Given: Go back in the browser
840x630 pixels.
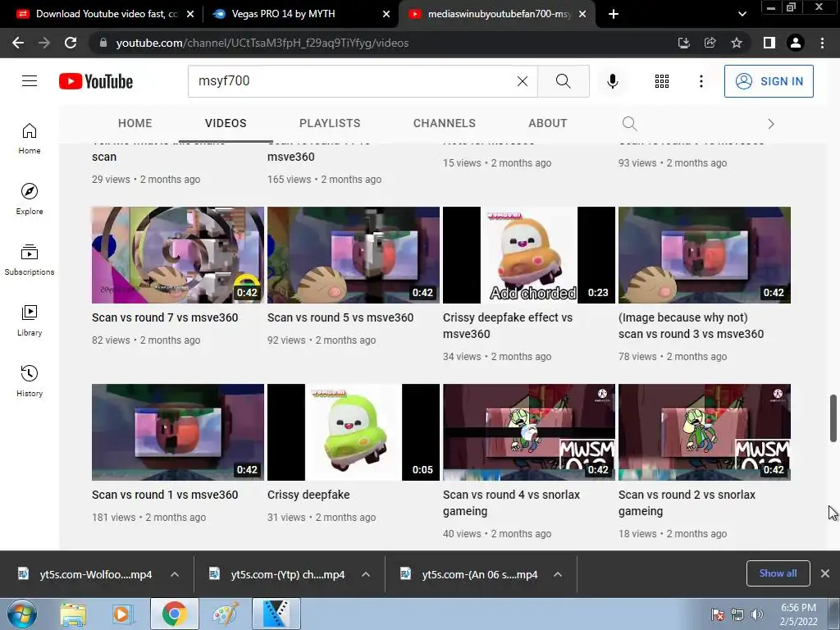Looking at the screenshot, I should tap(18, 43).
